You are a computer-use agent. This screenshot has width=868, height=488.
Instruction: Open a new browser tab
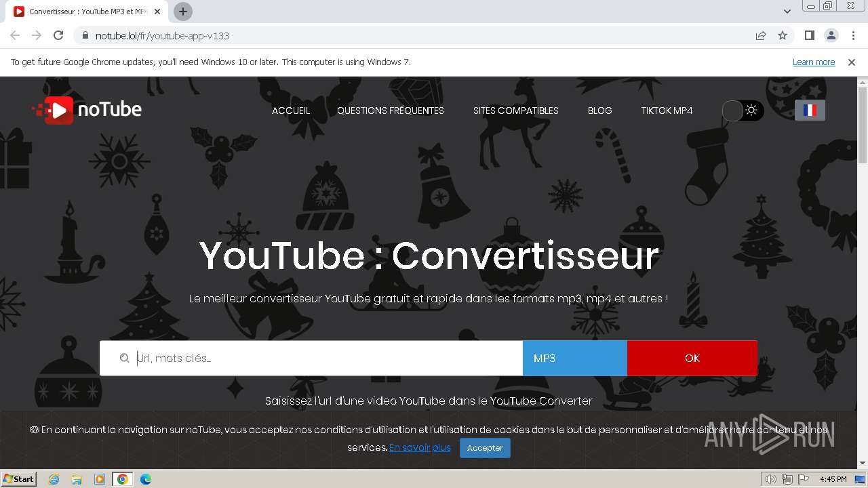click(x=183, y=12)
